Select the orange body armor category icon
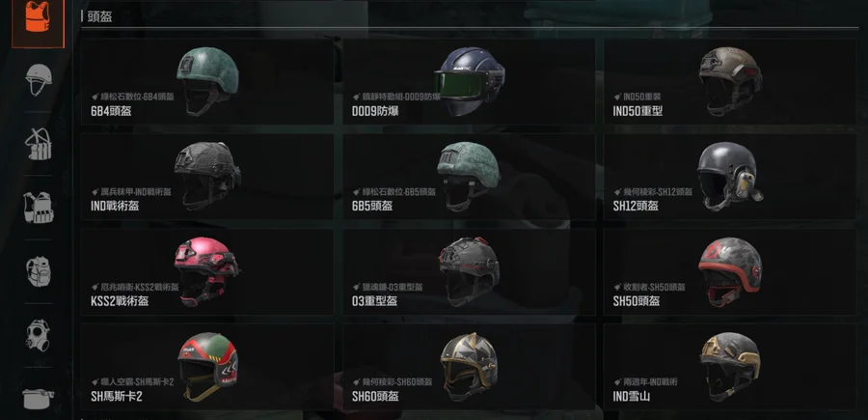868x420 pixels. tap(38, 23)
